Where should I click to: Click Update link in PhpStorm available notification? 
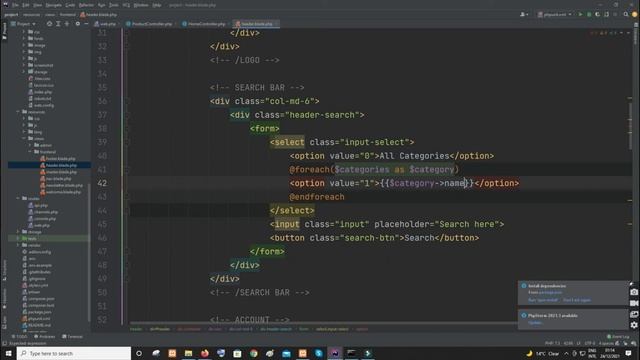tap(535, 322)
